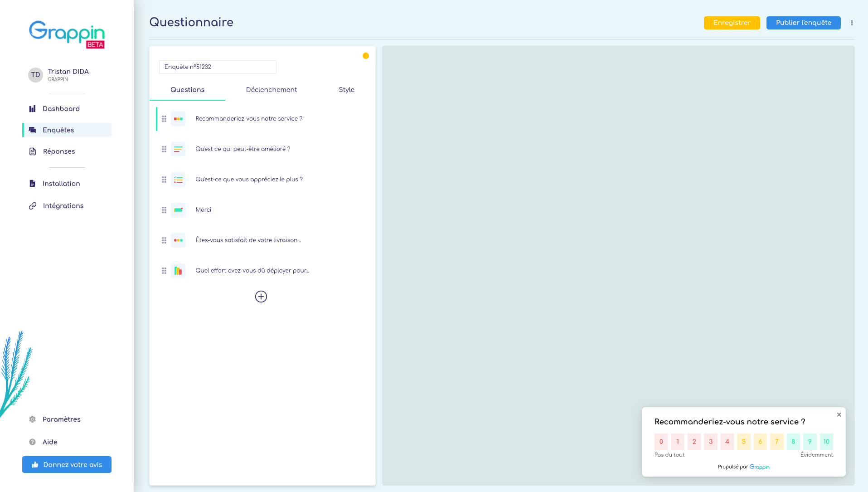Click the yellow unsaved status dot
The width and height of the screenshot is (868, 492).
(366, 56)
